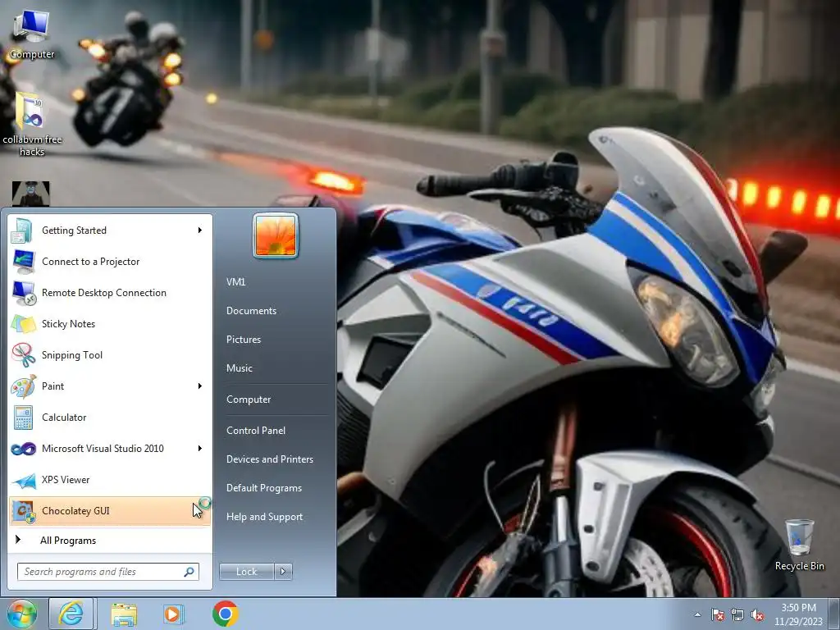Open Windows Media Player from the taskbar
Screen dimensions: 840x630
point(174,614)
